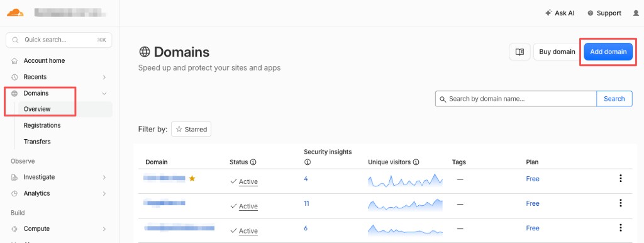The width and height of the screenshot is (644, 243).
Task: Click the Search button
Action: coord(614,99)
